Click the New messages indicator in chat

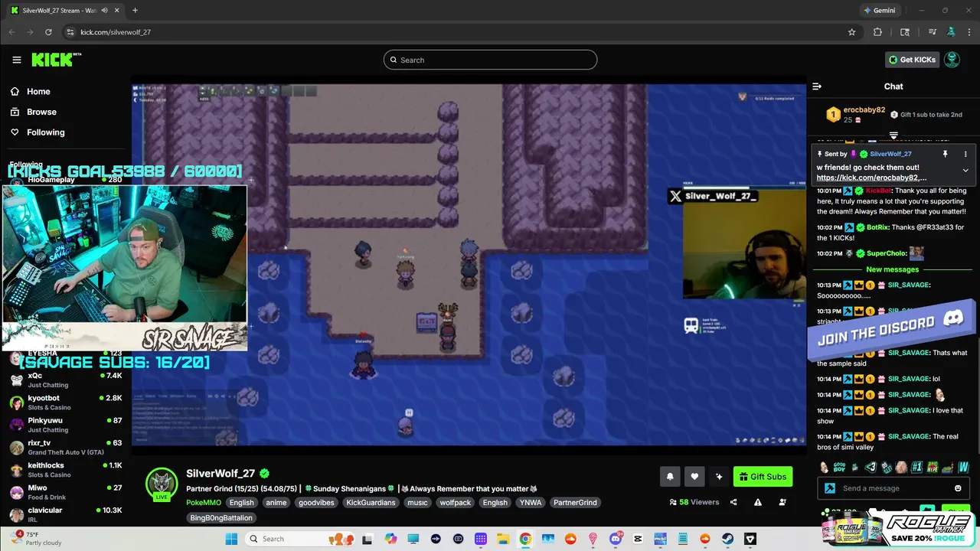coord(892,269)
